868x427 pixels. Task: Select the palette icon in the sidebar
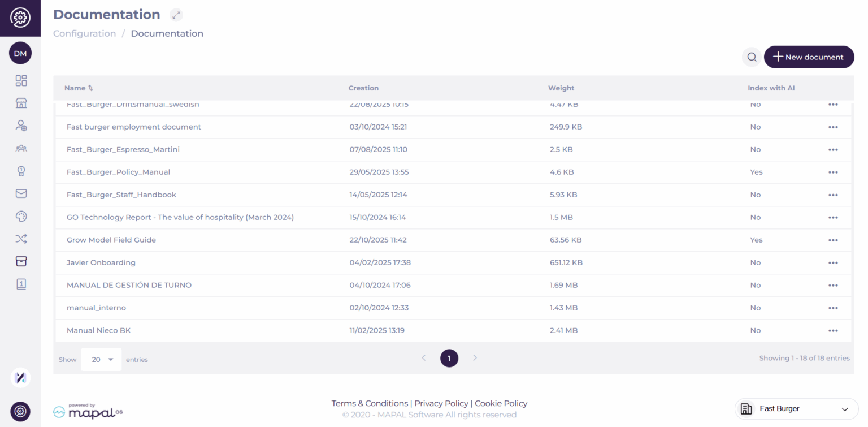pyautogui.click(x=21, y=216)
